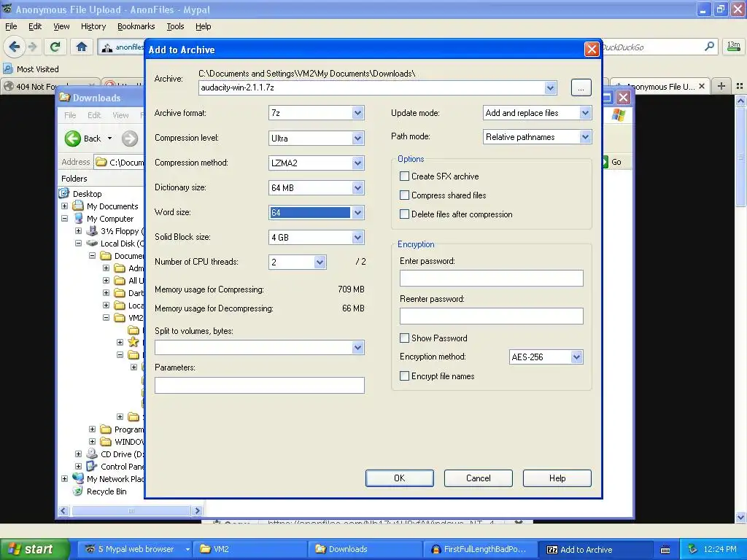The image size is (747, 560).
Task: Toggle Delete files after compression
Action: 404,214
